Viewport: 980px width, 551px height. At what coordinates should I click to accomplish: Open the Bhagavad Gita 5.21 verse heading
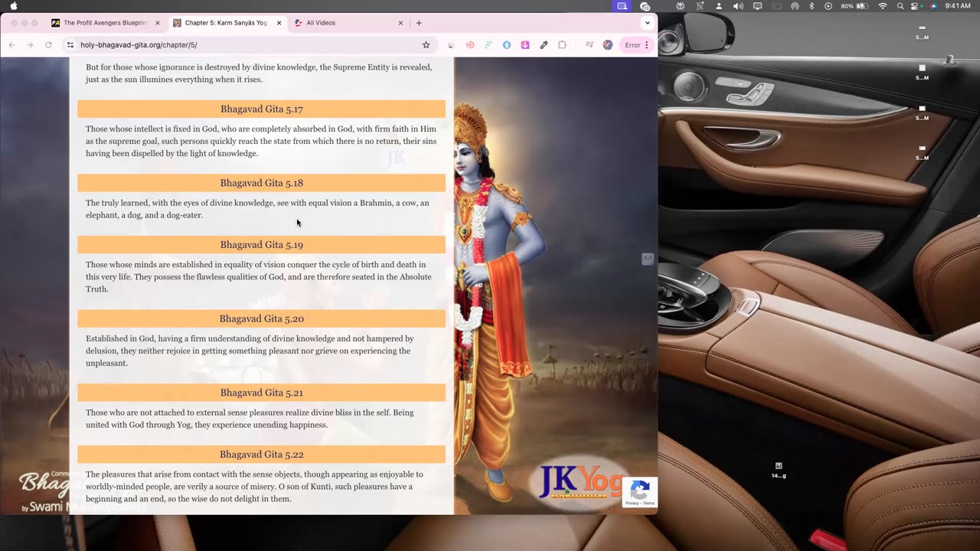click(262, 393)
